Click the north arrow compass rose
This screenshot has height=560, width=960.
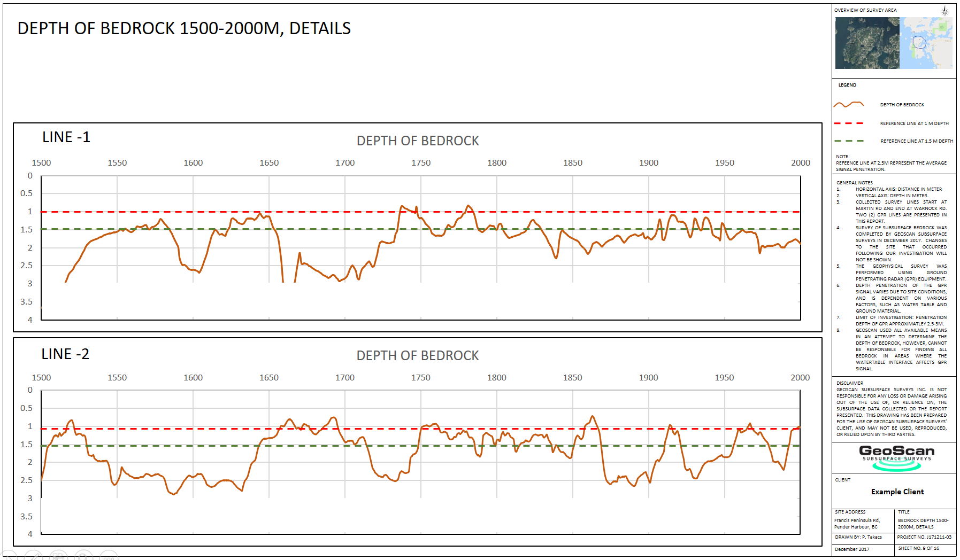(x=945, y=11)
